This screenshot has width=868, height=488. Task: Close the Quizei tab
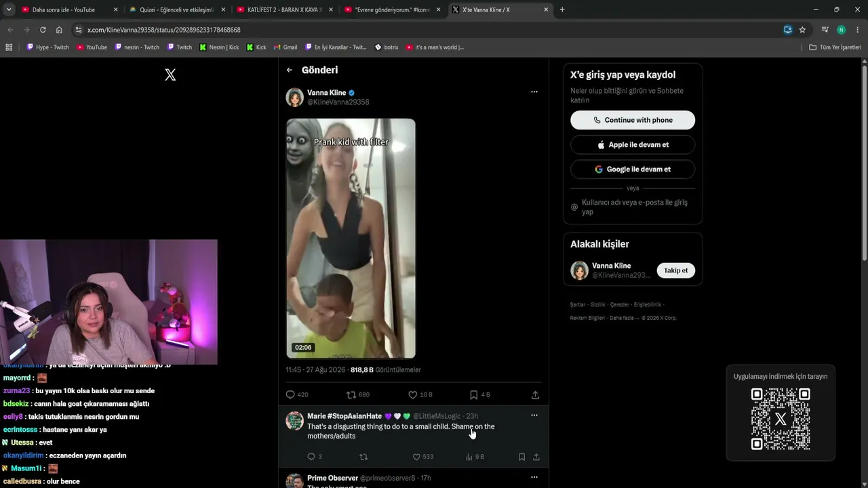223,9
